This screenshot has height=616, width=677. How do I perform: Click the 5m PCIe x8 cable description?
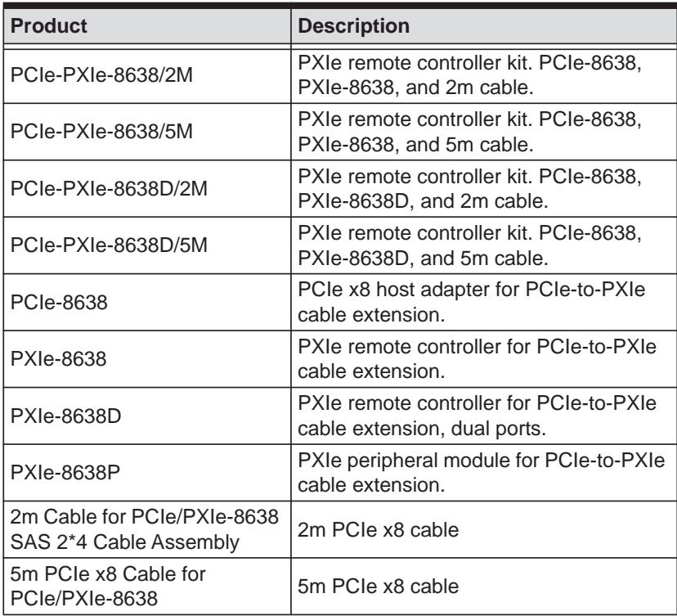379,587
